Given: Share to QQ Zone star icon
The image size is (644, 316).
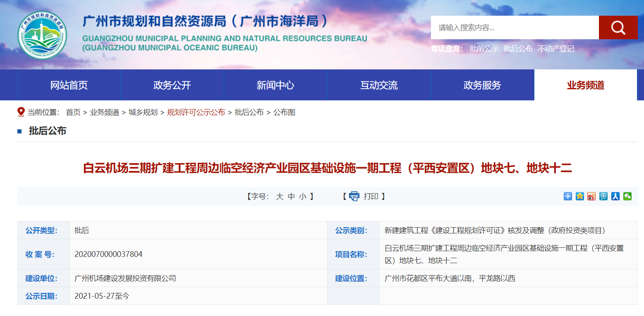Looking at the screenshot, I should pos(580,196).
